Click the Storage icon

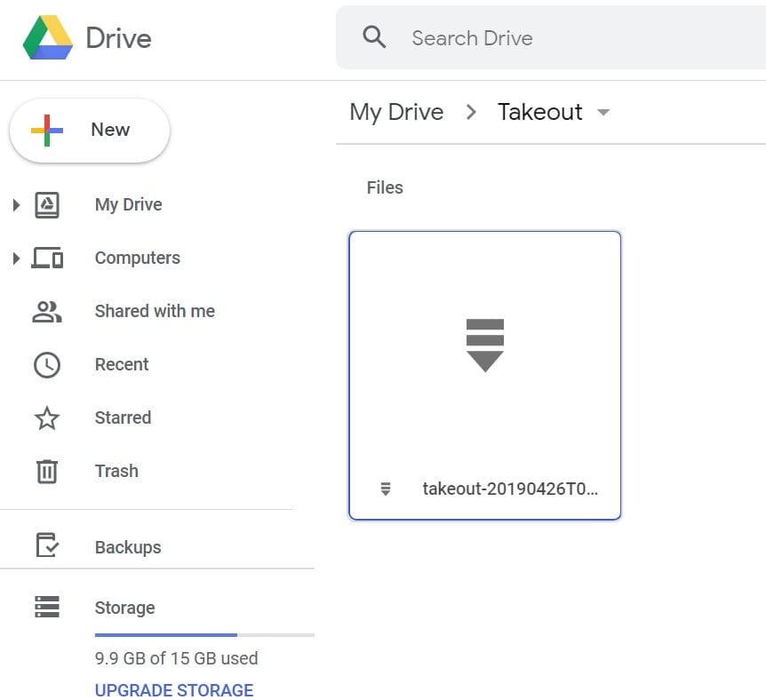[47, 606]
